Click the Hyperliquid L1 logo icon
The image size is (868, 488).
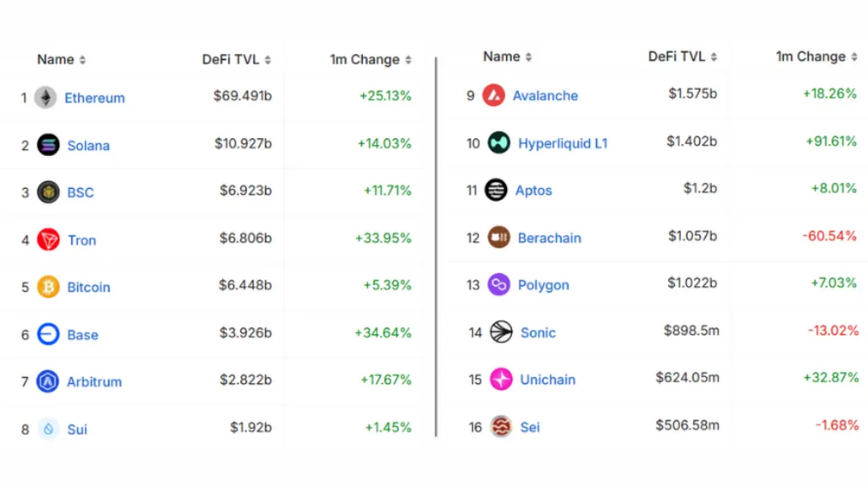498,142
